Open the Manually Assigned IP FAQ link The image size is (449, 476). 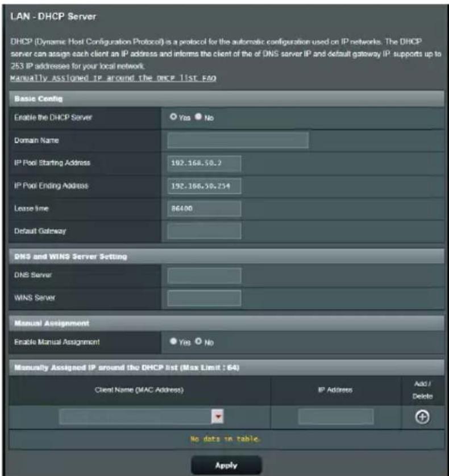coord(113,78)
